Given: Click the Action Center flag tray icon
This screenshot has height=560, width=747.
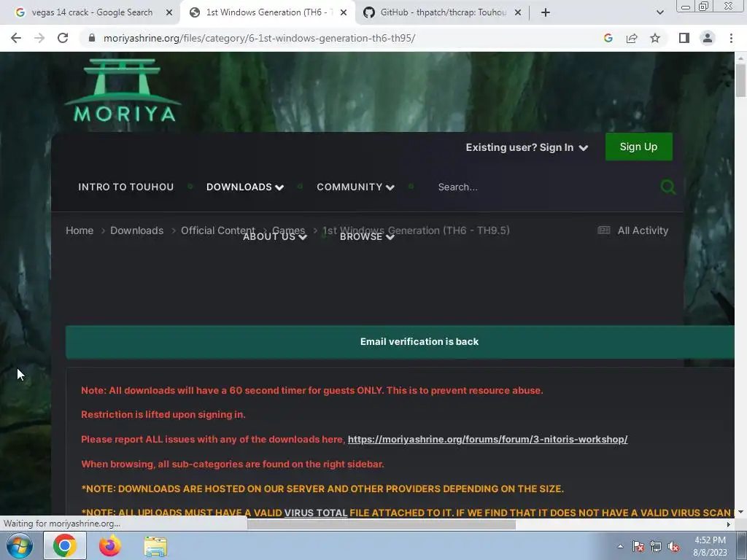Looking at the screenshot, I should [x=638, y=547].
